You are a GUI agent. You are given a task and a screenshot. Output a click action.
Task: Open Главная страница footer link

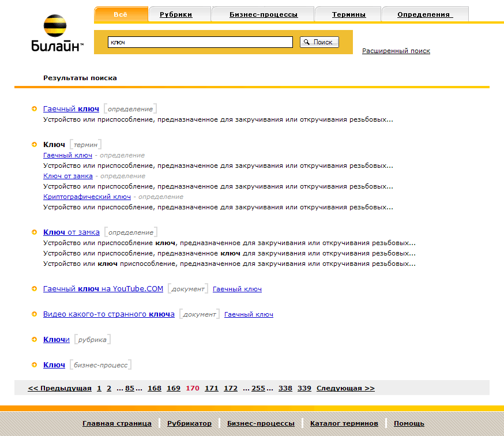coord(116,423)
